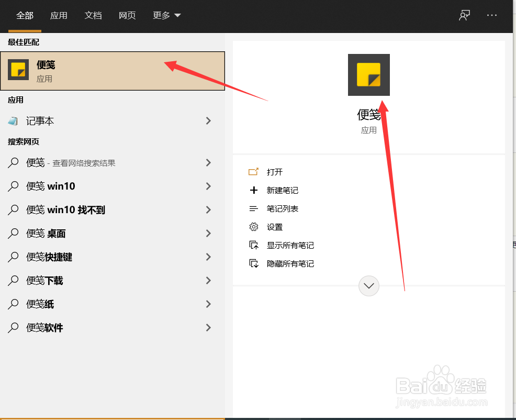Click the magnifier icon beside 便笺 win10
Image resolution: width=516 pixels, height=420 pixels.
pos(13,186)
